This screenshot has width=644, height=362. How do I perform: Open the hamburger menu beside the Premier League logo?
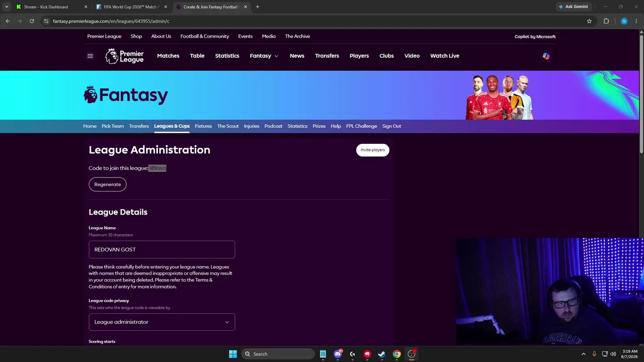[x=90, y=56]
